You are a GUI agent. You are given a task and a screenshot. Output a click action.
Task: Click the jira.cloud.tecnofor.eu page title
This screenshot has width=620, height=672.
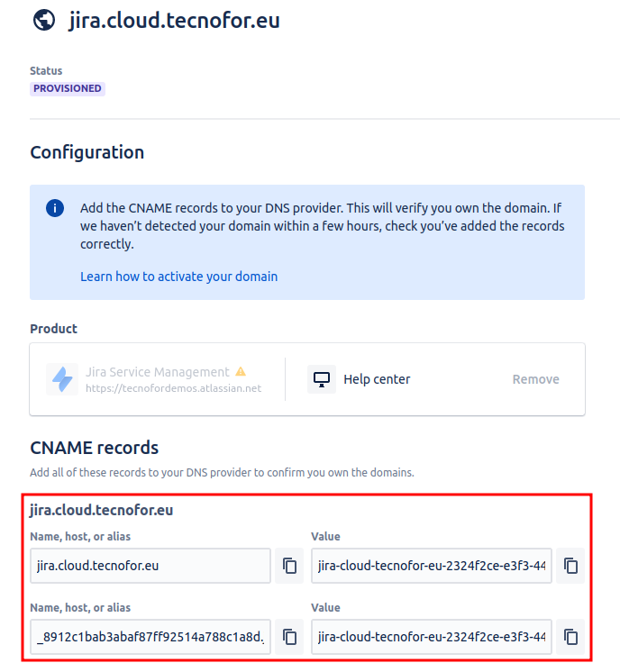pyautogui.click(x=175, y=20)
